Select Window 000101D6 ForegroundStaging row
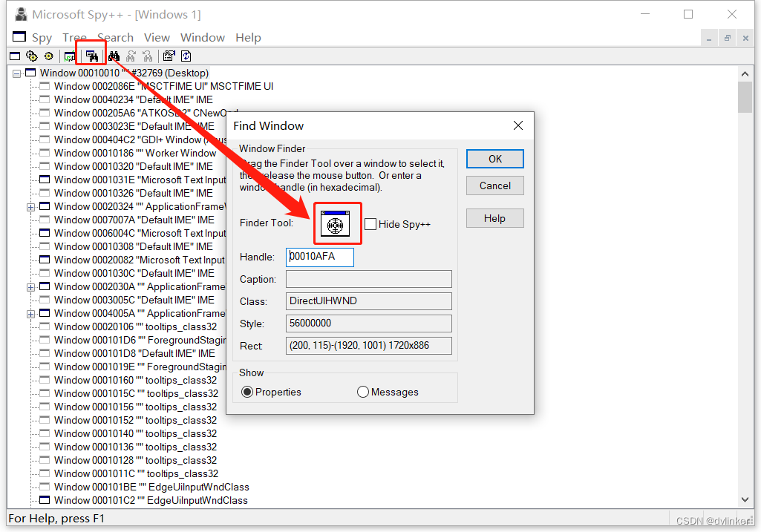Image resolution: width=761 pixels, height=532 pixels. coord(140,340)
